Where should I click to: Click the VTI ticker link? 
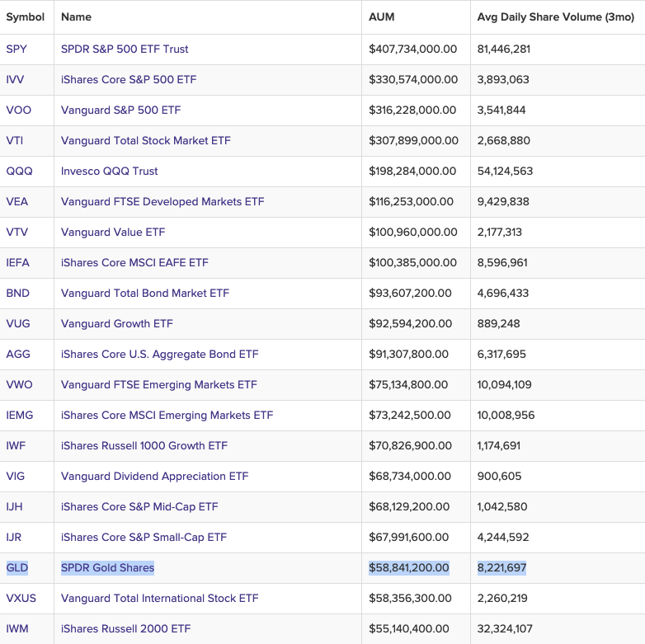tap(14, 140)
